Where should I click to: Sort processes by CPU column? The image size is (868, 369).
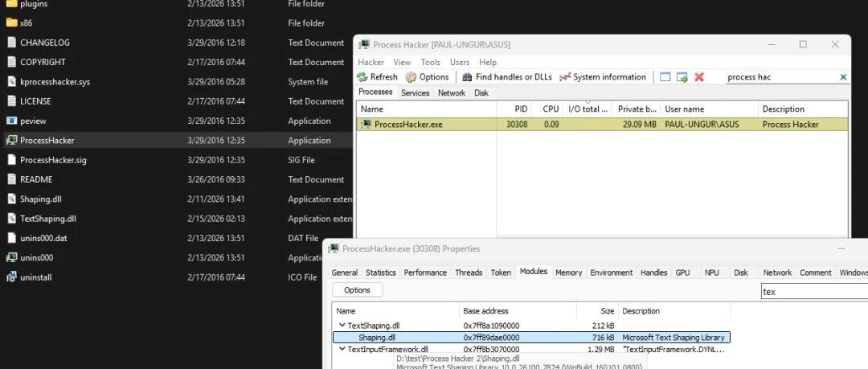(x=547, y=109)
